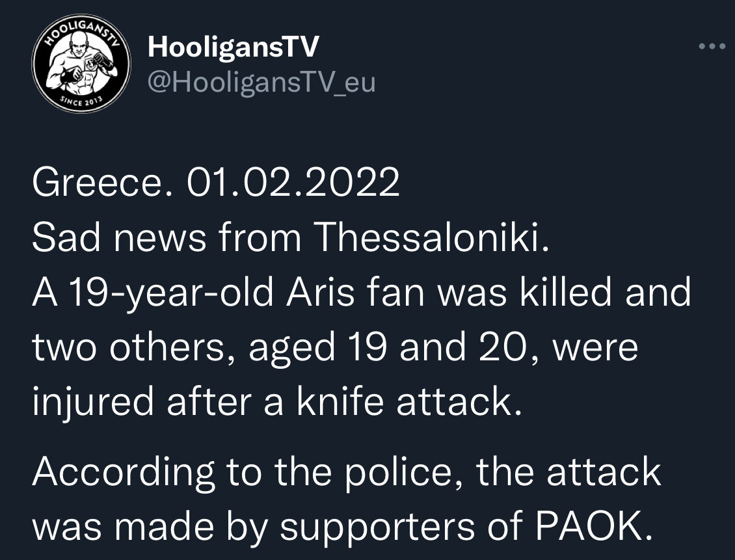Click the 'Sad news from' text
The image size is (735, 560).
coord(167,237)
